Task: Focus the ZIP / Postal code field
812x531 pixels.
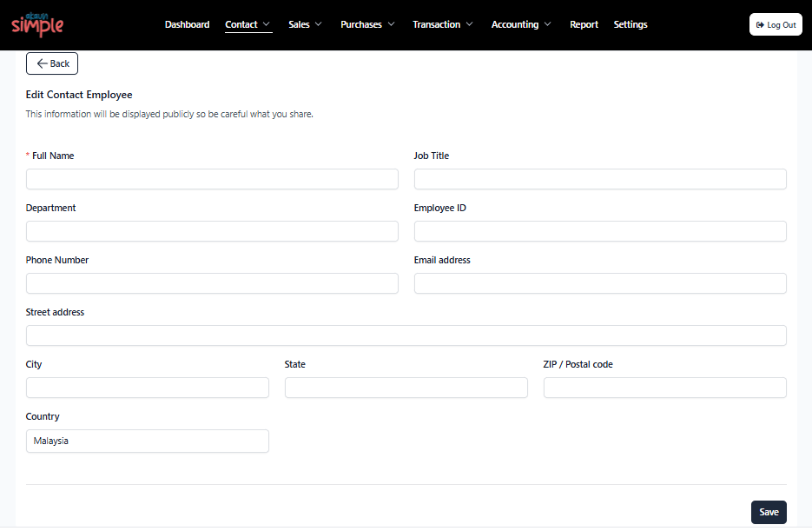Action: (x=665, y=388)
